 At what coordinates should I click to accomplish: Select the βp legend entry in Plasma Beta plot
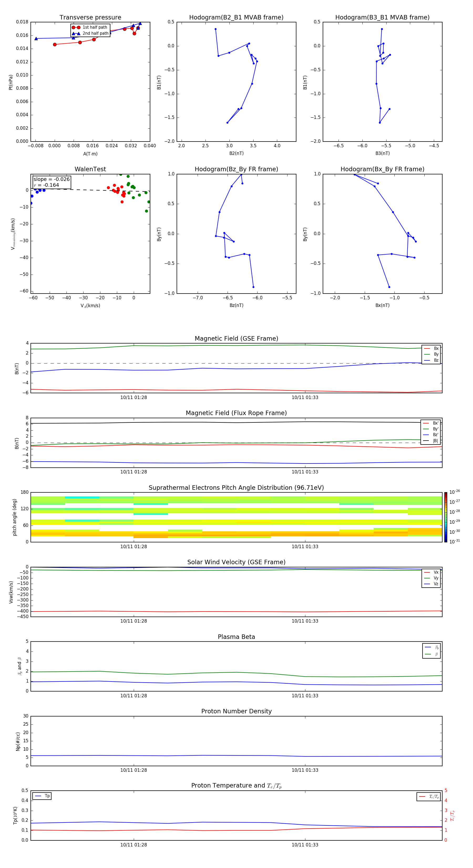coord(431,647)
